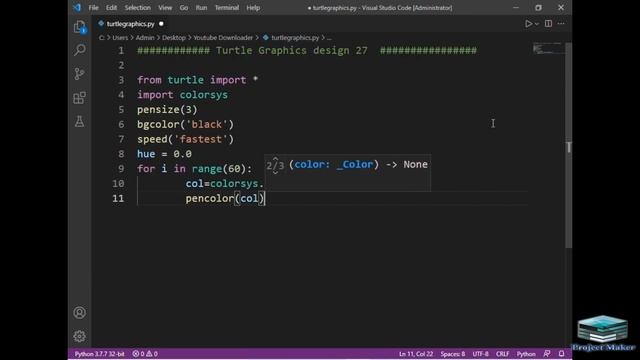640x360 pixels.
Task: Open the Accounts icon
Action: click(x=80, y=313)
